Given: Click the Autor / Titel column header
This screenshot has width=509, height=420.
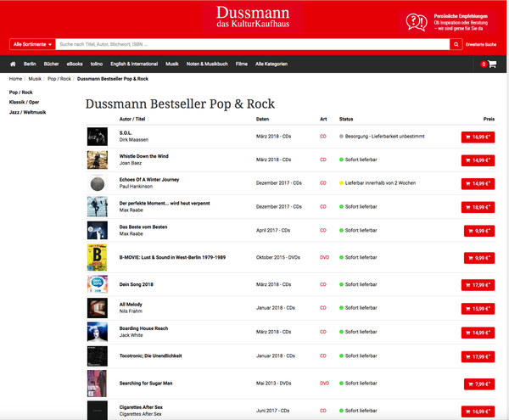Looking at the screenshot, I should point(132,119).
